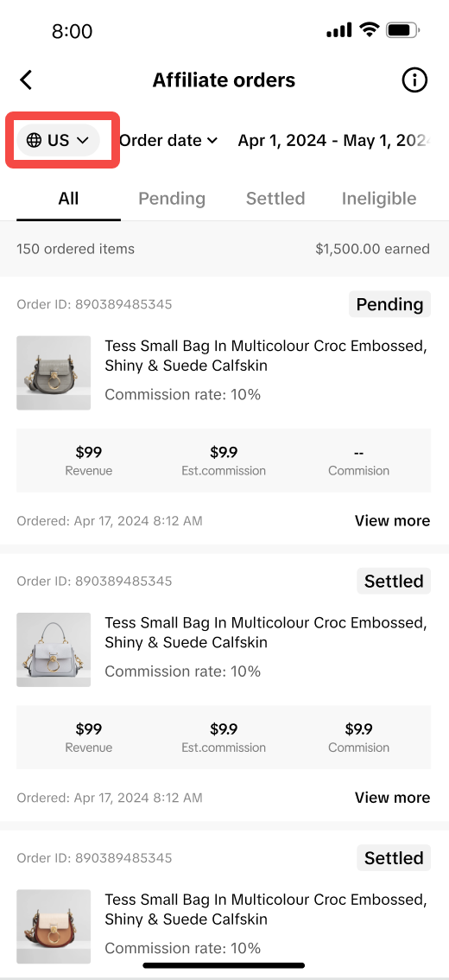
Task: Open the light blue bag thumbnail
Action: 54,650
